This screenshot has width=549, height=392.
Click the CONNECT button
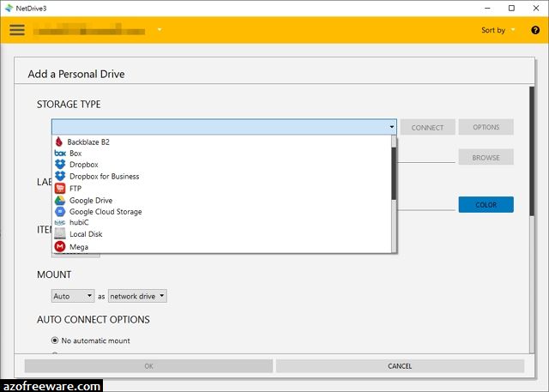(427, 128)
